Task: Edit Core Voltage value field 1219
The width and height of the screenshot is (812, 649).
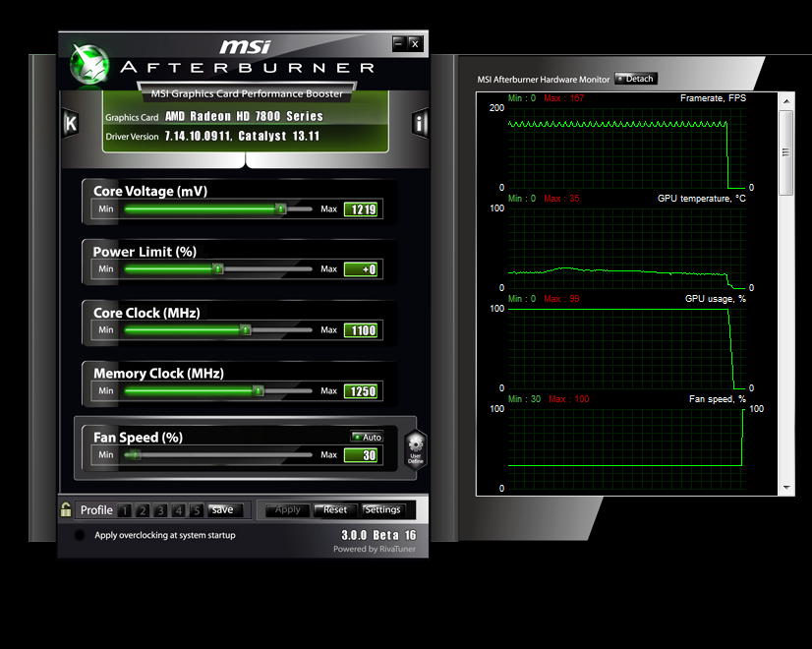Action: click(x=361, y=209)
